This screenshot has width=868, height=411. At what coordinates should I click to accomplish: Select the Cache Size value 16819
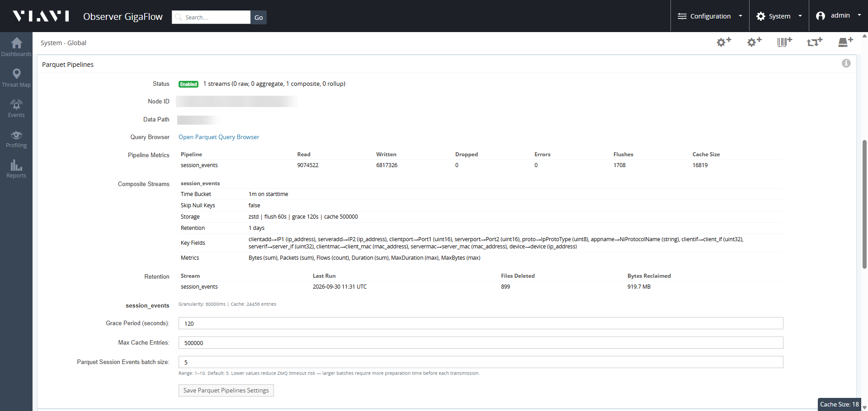[700, 165]
